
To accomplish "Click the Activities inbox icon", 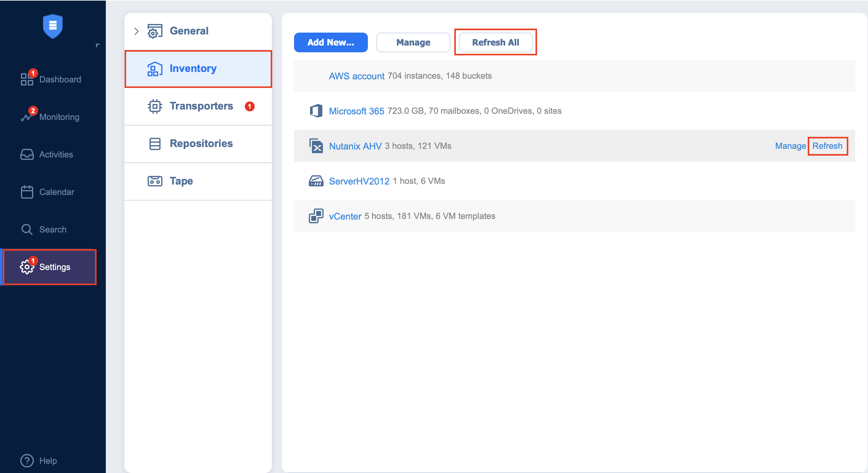I will 27,154.
